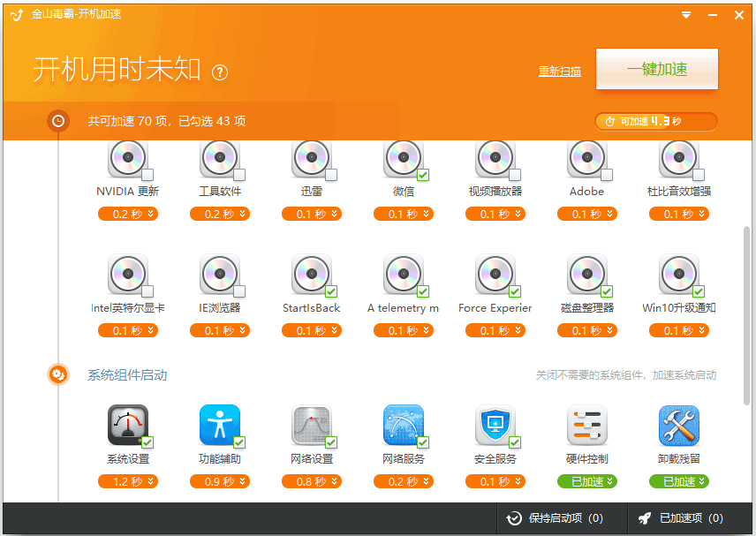Minimize the 金山毒霸 window

pyautogui.click(x=713, y=15)
